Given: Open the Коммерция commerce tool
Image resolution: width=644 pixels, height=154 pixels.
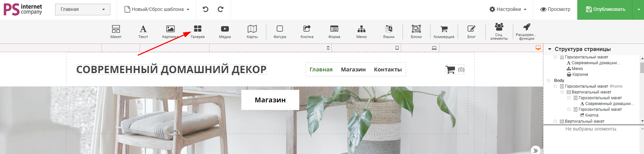Looking at the screenshot, I should [444, 32].
